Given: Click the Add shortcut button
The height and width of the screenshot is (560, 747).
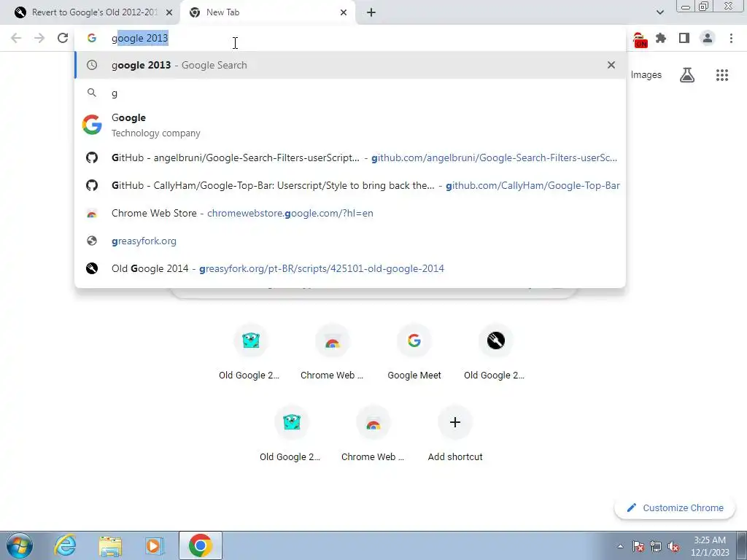Looking at the screenshot, I should pos(455,435).
